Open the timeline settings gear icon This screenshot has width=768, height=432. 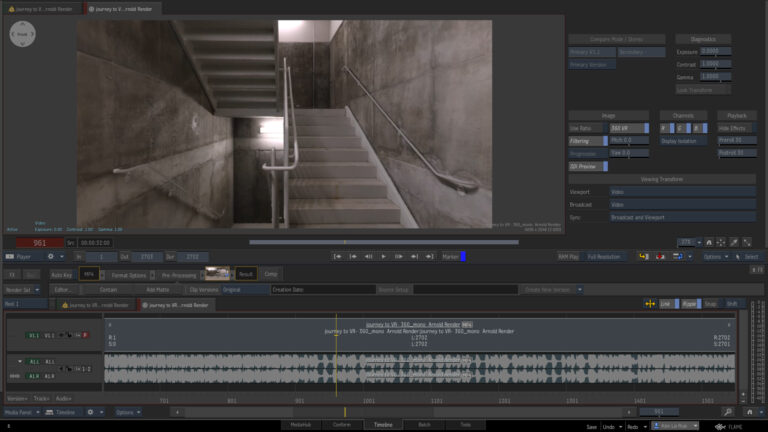(x=90, y=412)
